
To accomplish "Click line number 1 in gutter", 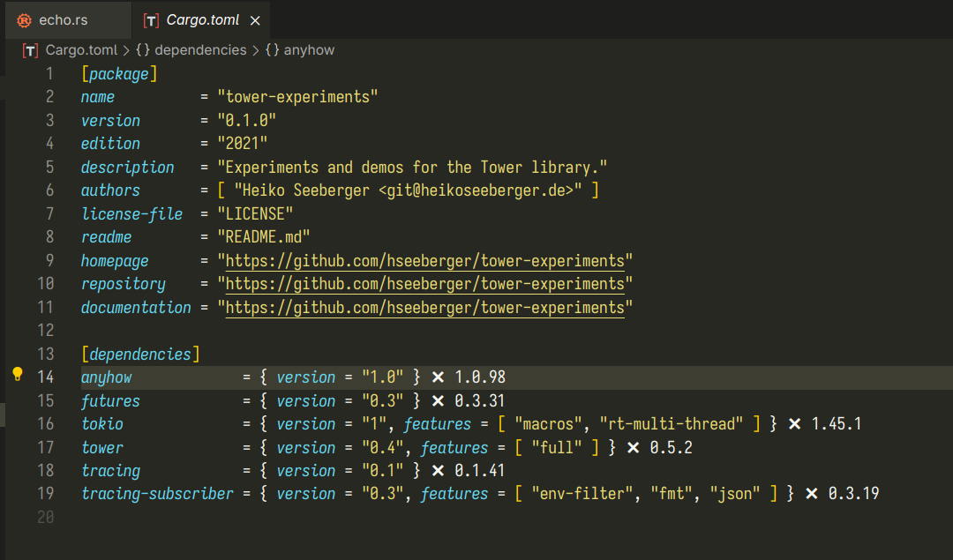I will 49,74.
